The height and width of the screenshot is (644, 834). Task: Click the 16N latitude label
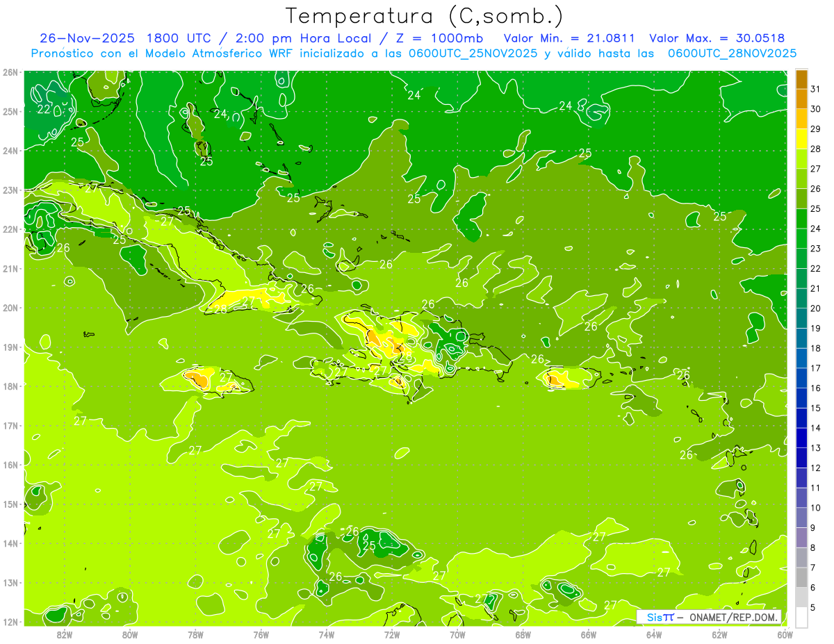pyautogui.click(x=10, y=465)
